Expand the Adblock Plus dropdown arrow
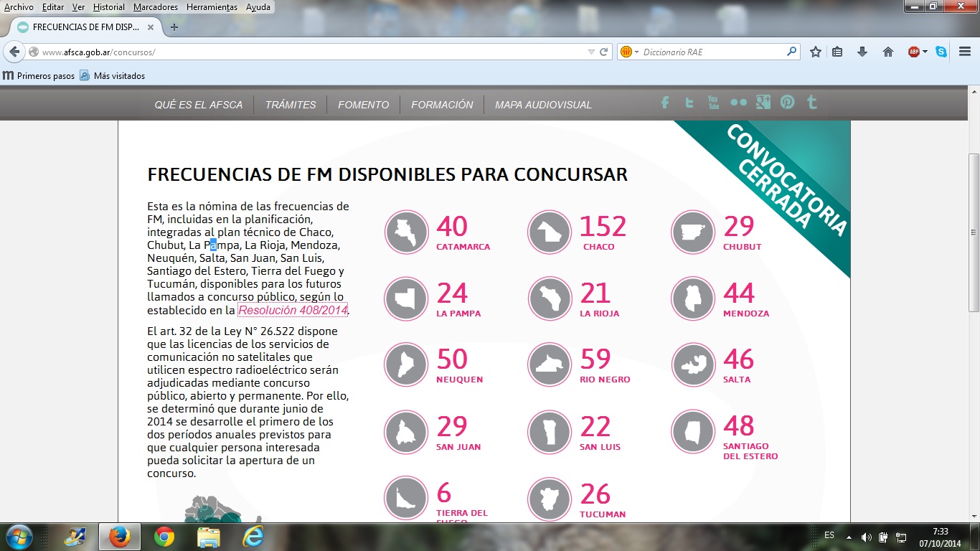 point(925,52)
